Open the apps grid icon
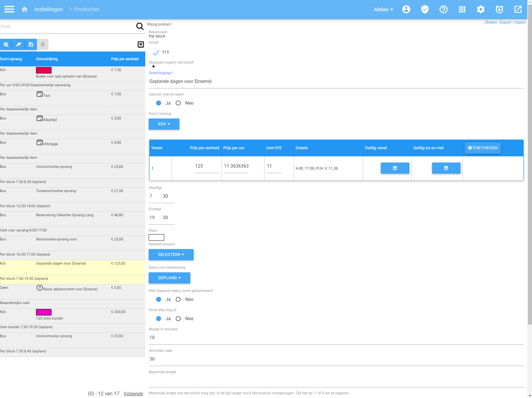The width and height of the screenshot is (532, 398). 462,9
